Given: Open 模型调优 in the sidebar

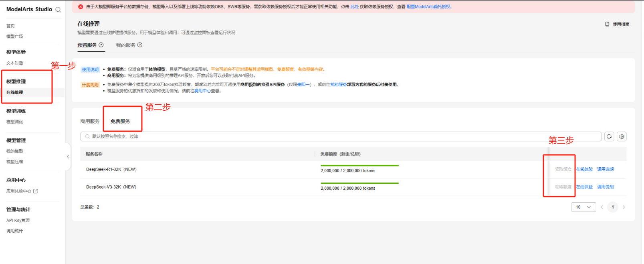Looking at the screenshot, I should (x=15, y=122).
